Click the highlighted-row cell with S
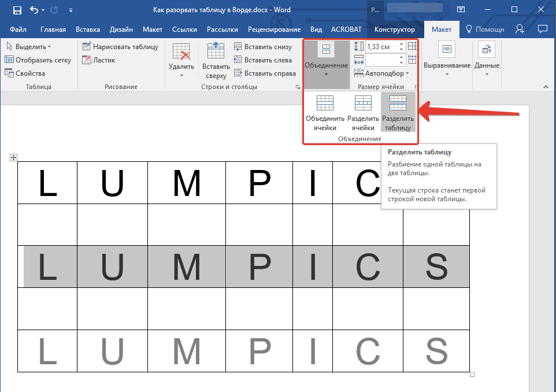The image size is (556, 392). coord(436,267)
